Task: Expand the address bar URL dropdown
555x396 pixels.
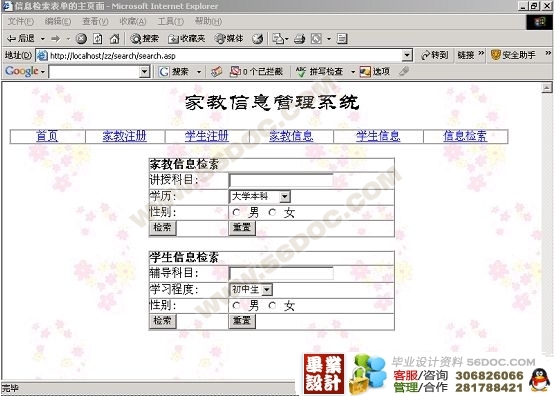Action: (x=407, y=55)
